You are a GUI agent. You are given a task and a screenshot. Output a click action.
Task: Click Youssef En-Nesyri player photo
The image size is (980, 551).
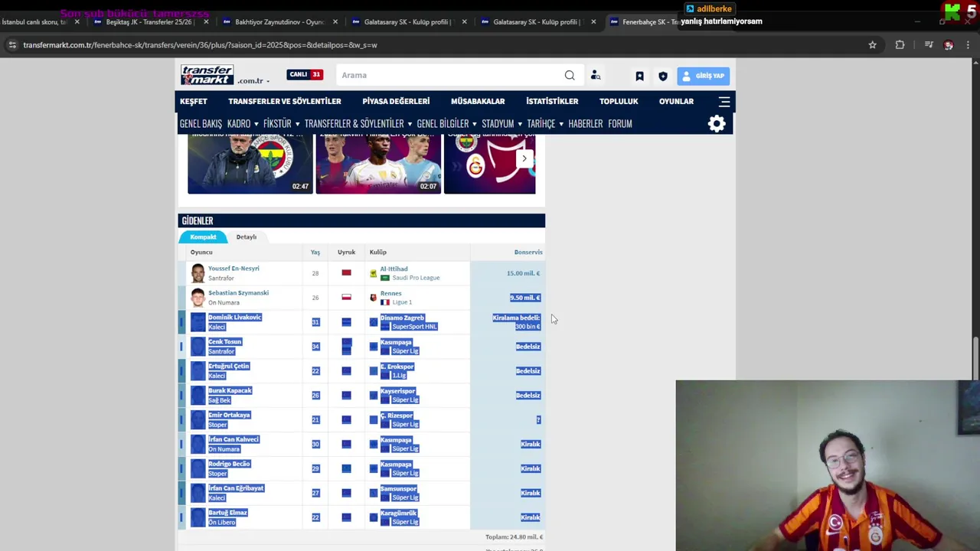coord(198,273)
